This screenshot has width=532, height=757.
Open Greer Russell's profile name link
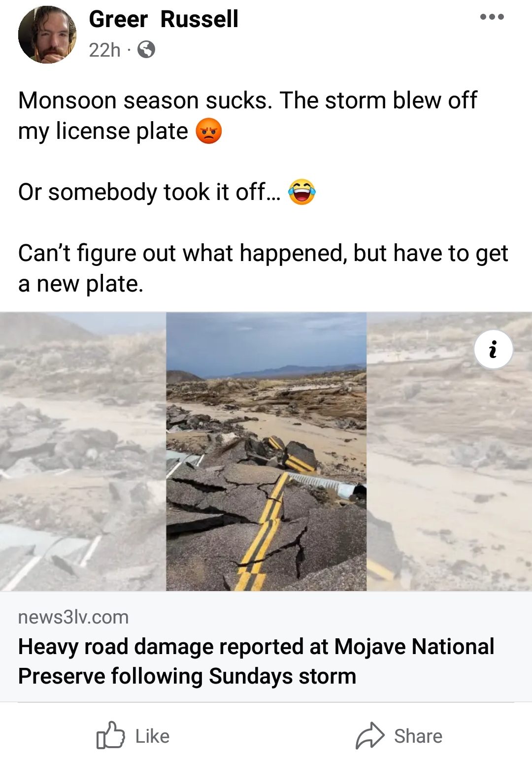tap(164, 19)
